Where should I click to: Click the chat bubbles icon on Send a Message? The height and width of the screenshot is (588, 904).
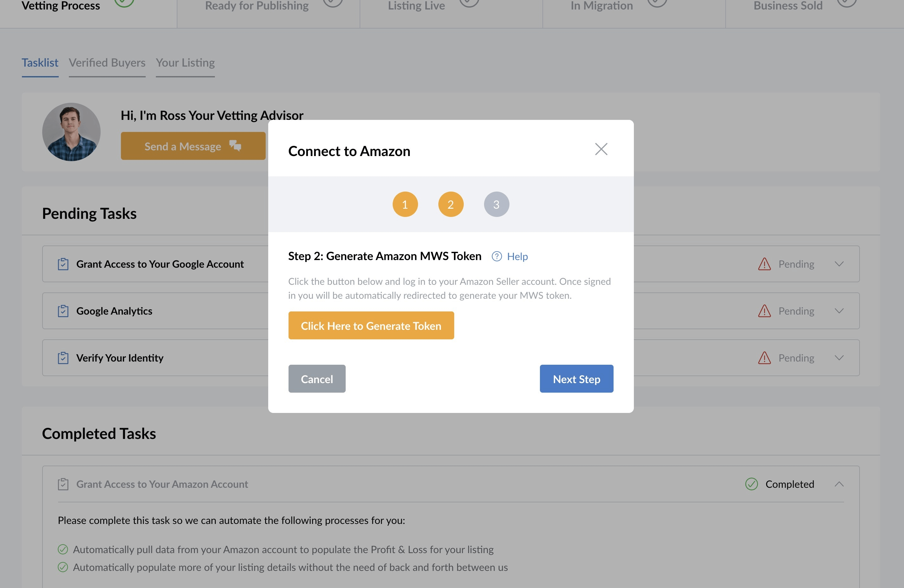[x=235, y=145]
